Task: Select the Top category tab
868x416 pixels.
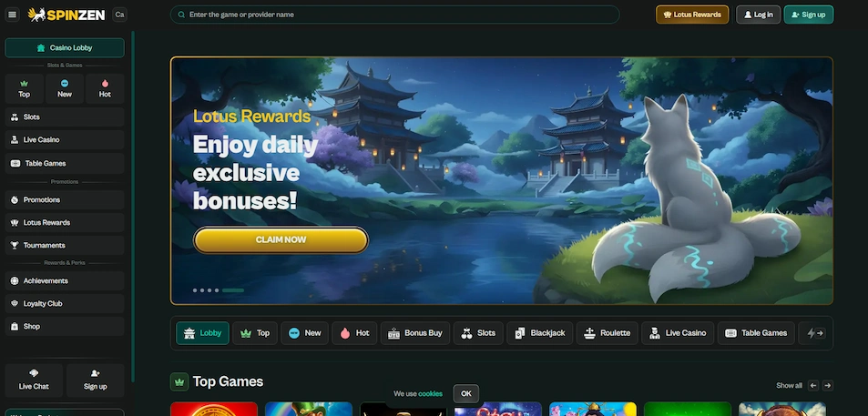Action: click(x=255, y=333)
